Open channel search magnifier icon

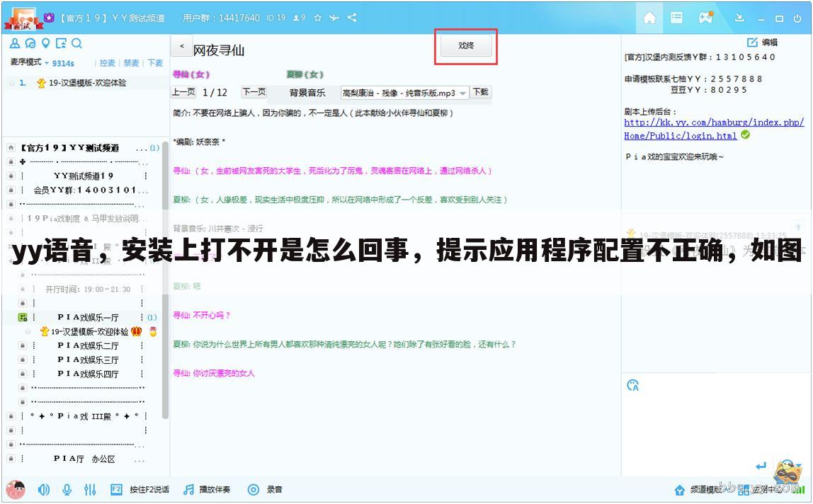[76, 43]
